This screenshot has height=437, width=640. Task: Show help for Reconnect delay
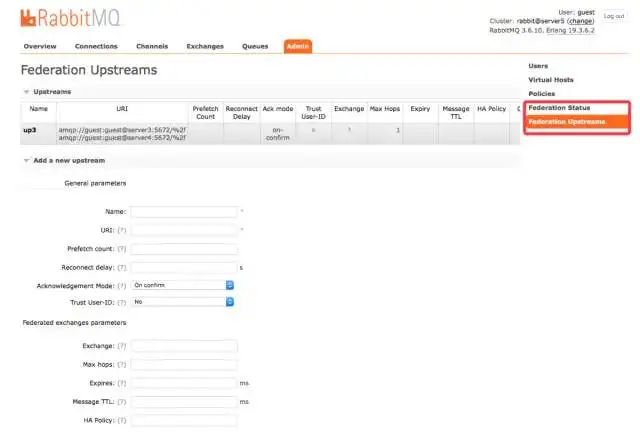pyautogui.click(x=122, y=268)
